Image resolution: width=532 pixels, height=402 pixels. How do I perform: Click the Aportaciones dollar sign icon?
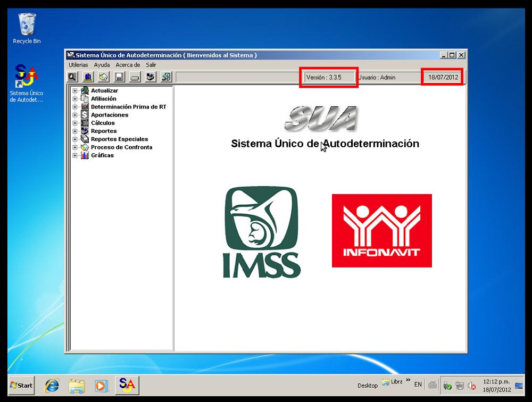coord(84,114)
